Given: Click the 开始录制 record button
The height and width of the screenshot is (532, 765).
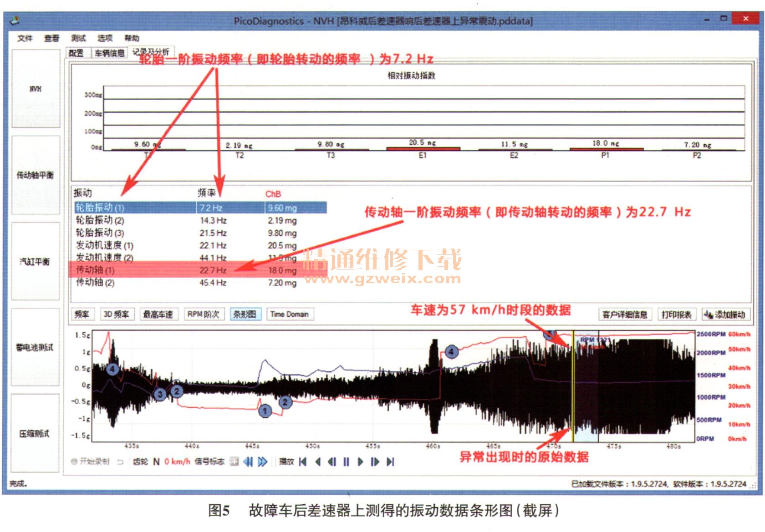Looking at the screenshot, I should (x=90, y=461).
